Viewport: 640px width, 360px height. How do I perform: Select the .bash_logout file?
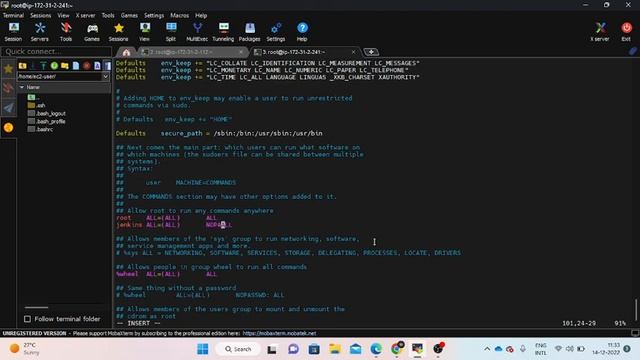(x=47, y=113)
